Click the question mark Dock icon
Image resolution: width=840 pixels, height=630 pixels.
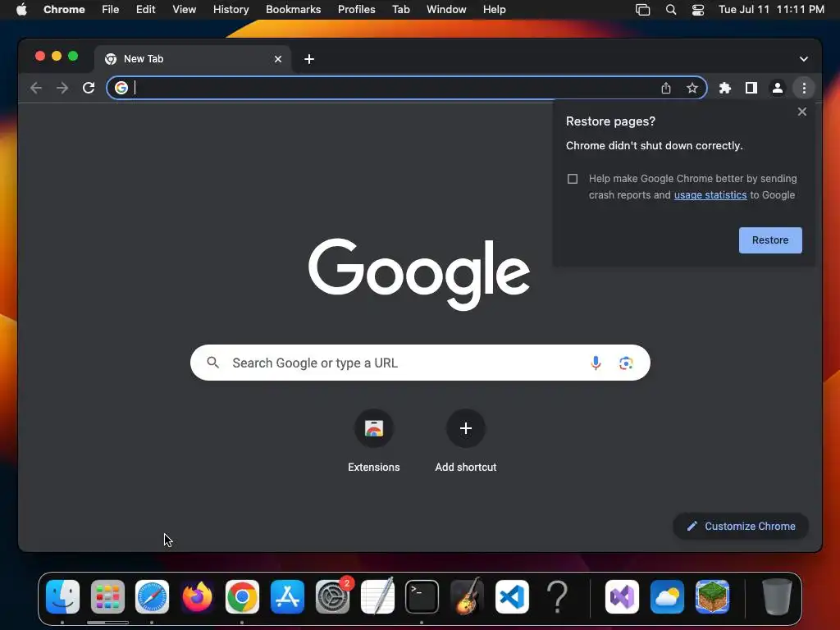click(557, 597)
